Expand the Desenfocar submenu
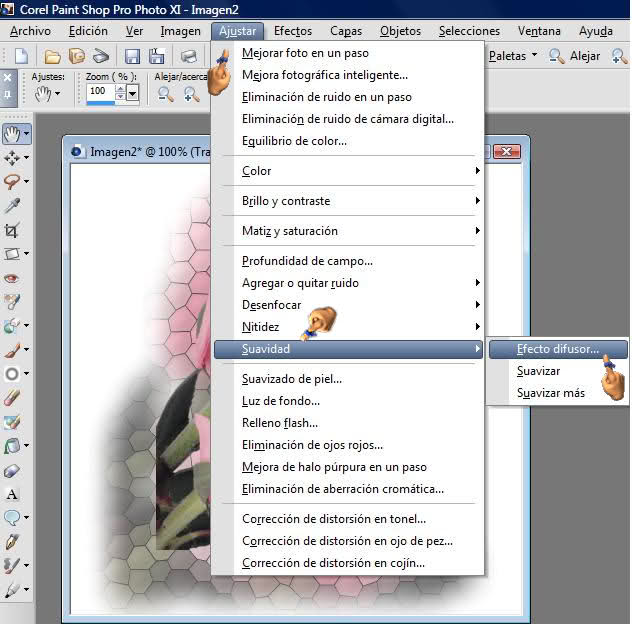This screenshot has height=625, width=632. point(349,305)
